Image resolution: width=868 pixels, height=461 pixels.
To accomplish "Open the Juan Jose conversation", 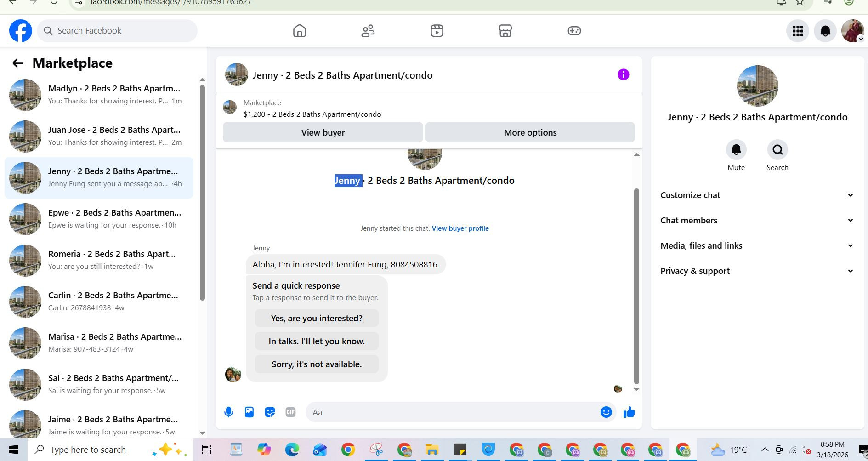I will click(99, 137).
